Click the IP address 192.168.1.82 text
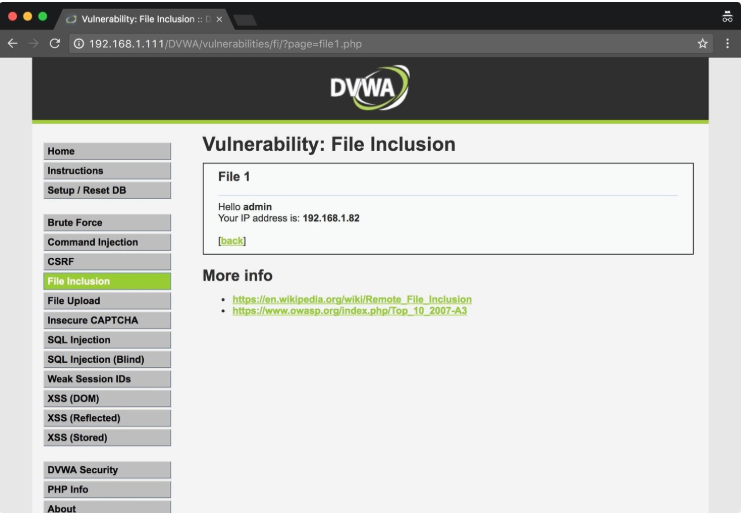 tap(331, 218)
